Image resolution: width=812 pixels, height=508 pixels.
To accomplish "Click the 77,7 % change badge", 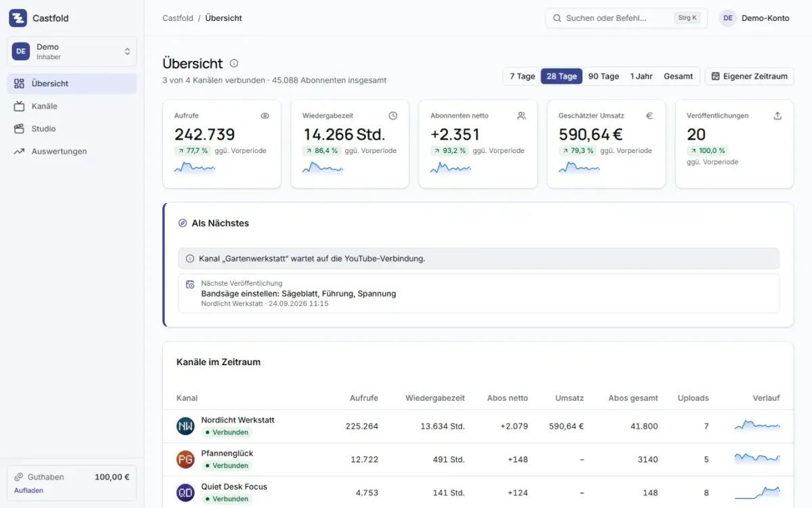I will (x=193, y=150).
